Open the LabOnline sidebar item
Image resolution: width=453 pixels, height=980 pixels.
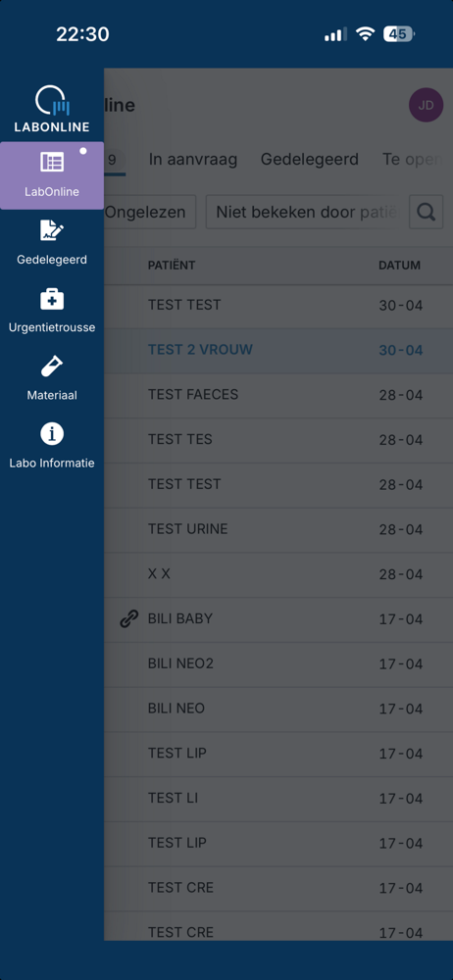pos(52,175)
